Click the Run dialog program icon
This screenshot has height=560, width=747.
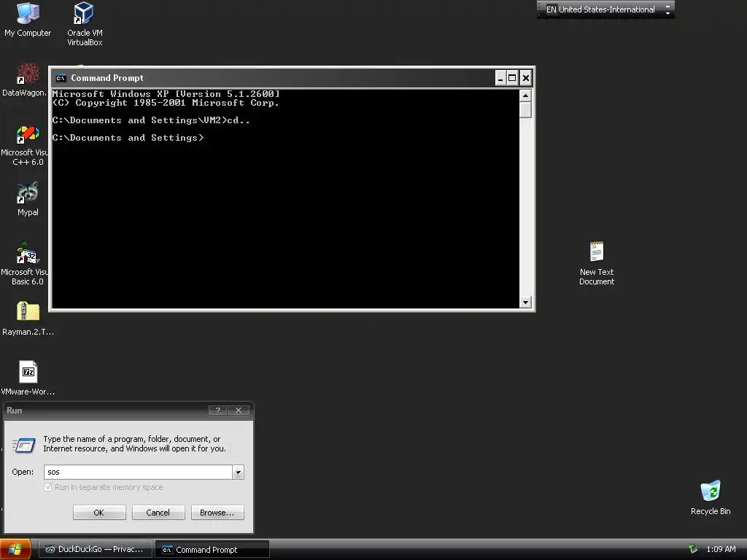click(x=24, y=445)
